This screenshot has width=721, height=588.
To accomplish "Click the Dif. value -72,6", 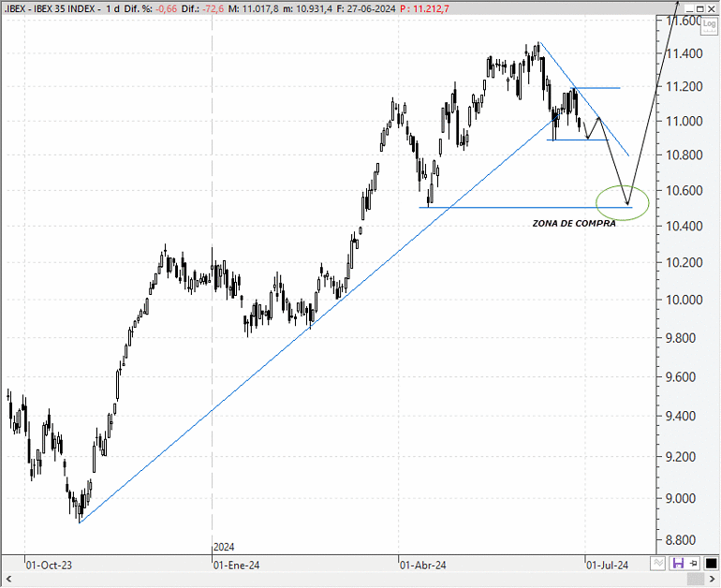I will click(x=212, y=8).
